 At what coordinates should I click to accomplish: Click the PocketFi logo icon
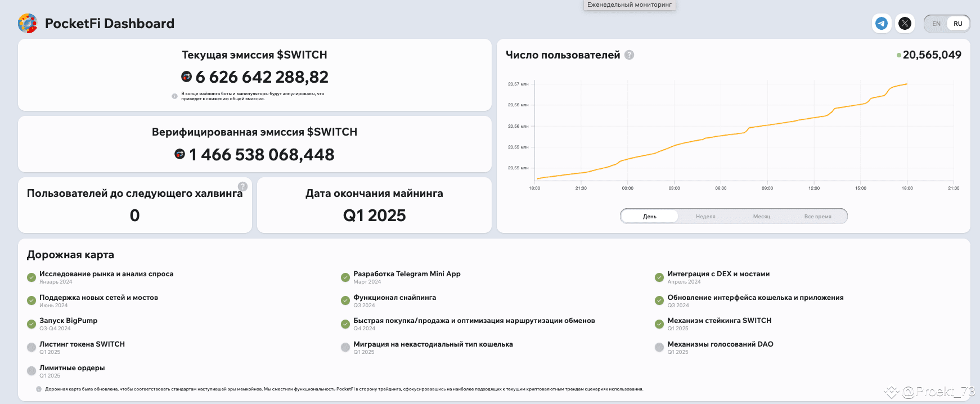tap(28, 24)
